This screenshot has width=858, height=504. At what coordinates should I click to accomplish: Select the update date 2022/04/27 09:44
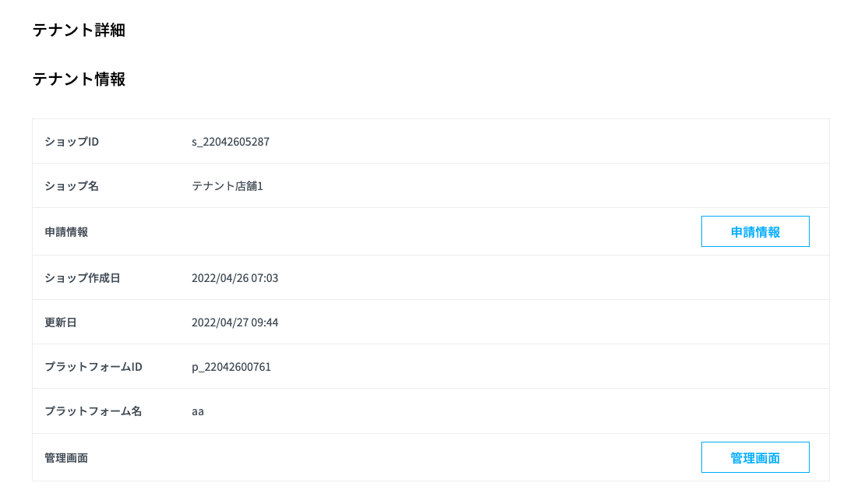(235, 322)
